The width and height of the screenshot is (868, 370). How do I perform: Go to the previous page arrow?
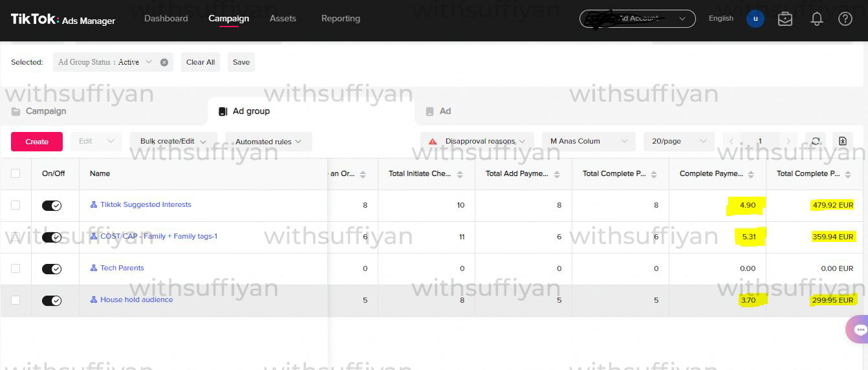[x=732, y=141]
